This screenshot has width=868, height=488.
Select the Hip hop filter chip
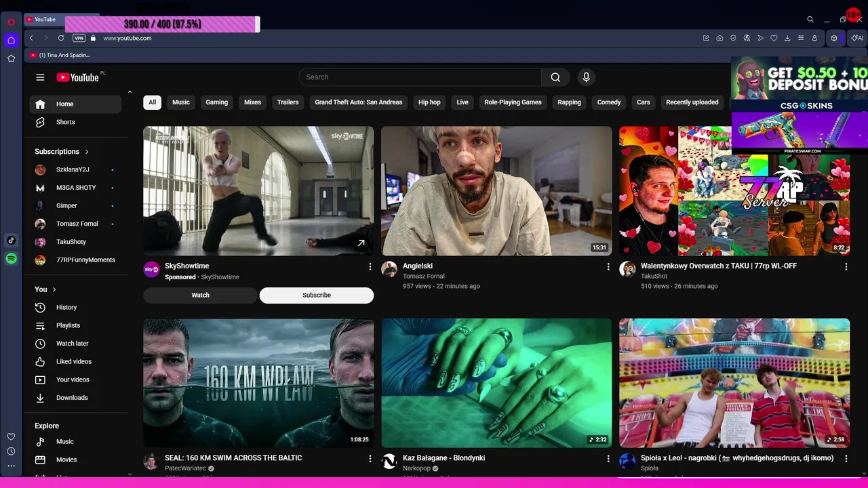point(429,102)
